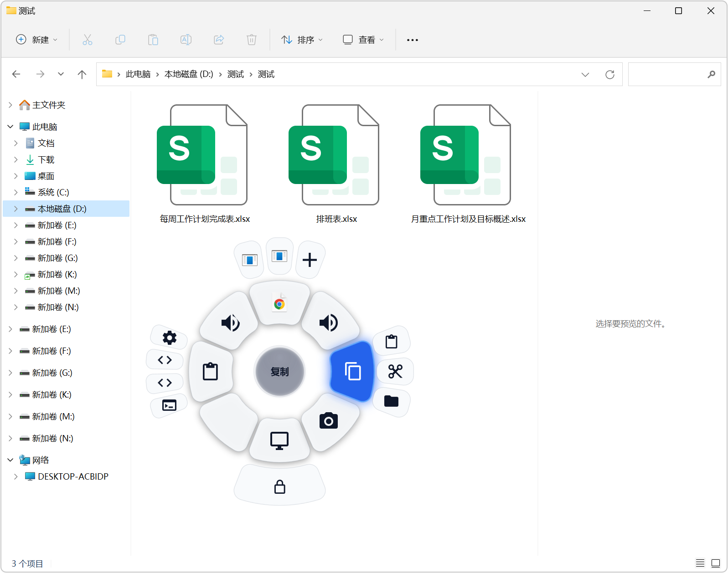The height and width of the screenshot is (573, 728).
Task: Open the 排序 sort menu
Action: tap(302, 40)
